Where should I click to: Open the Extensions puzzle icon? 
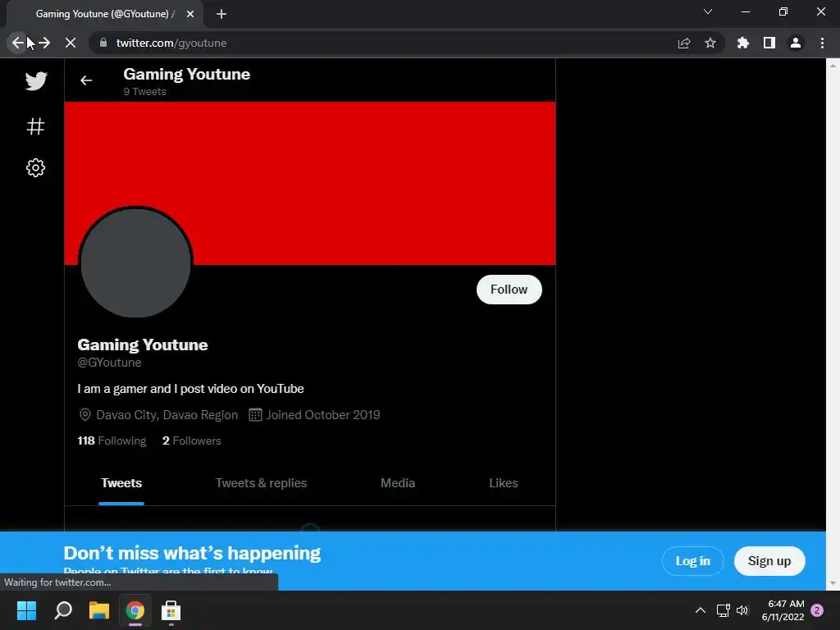(x=743, y=43)
